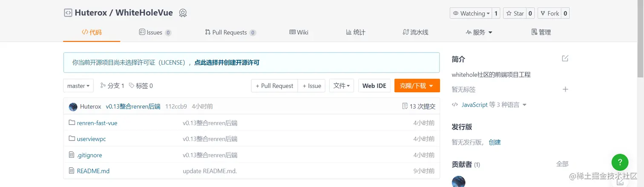Image resolution: width=644 pixels, height=187 pixels.
Task: Click commit hash 112ccb9
Action: [x=176, y=107]
